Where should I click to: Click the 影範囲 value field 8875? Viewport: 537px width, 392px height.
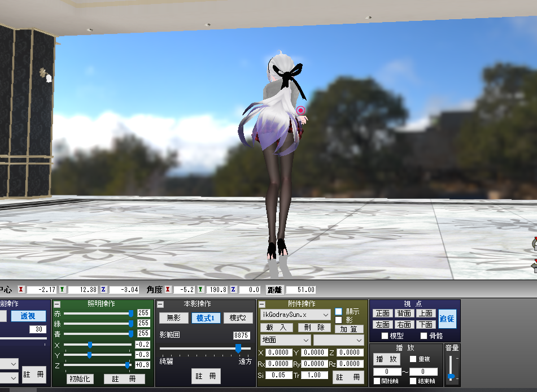242,336
